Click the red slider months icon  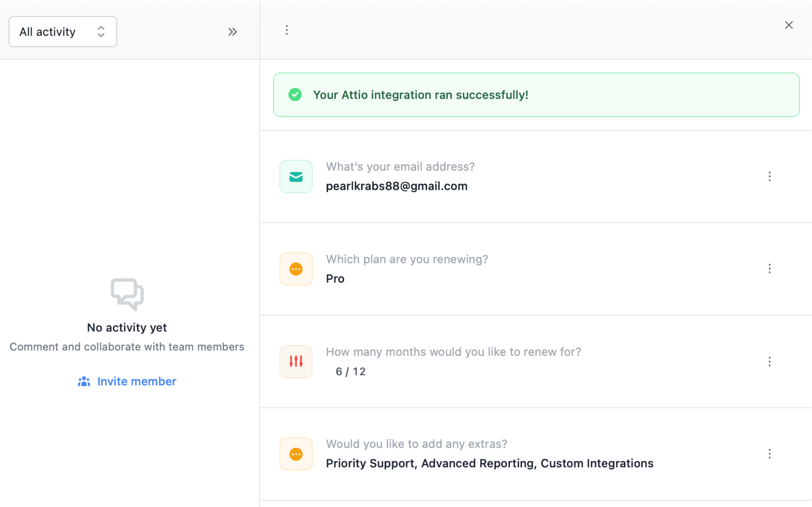(296, 362)
